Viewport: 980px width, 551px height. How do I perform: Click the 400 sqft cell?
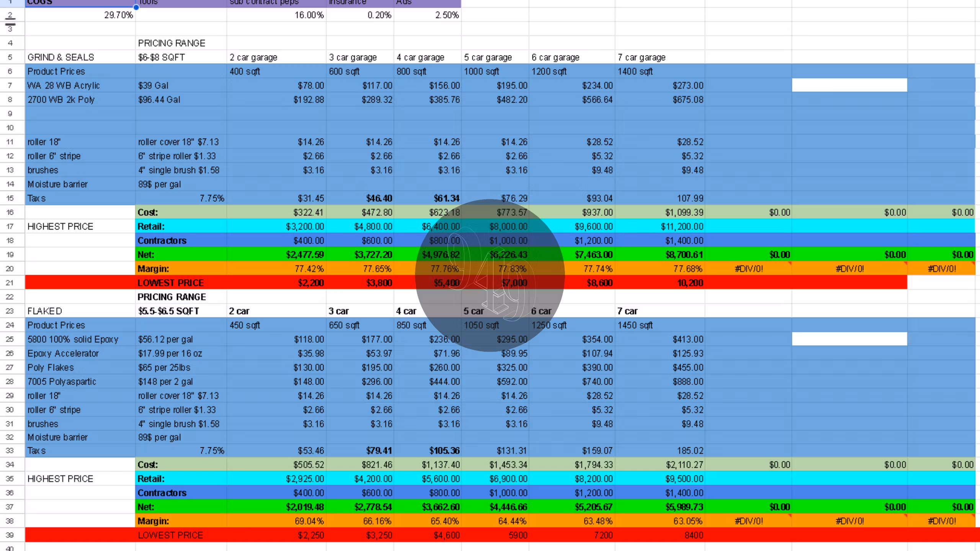tap(276, 72)
